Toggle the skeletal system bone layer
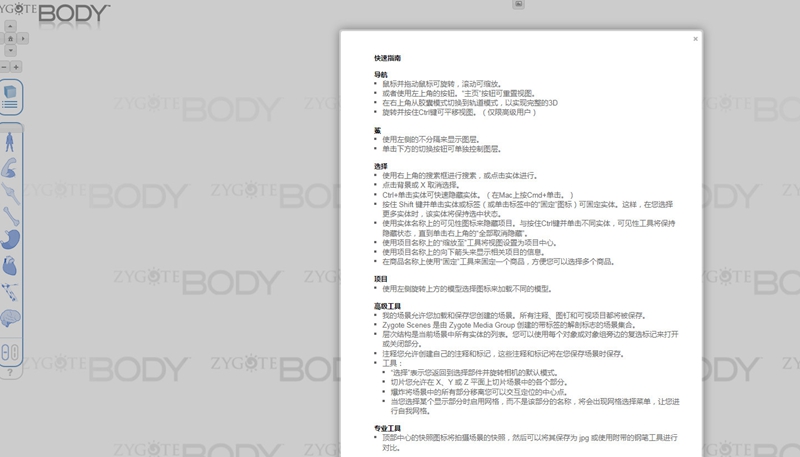This screenshot has width=800, height=457. pyautogui.click(x=11, y=217)
